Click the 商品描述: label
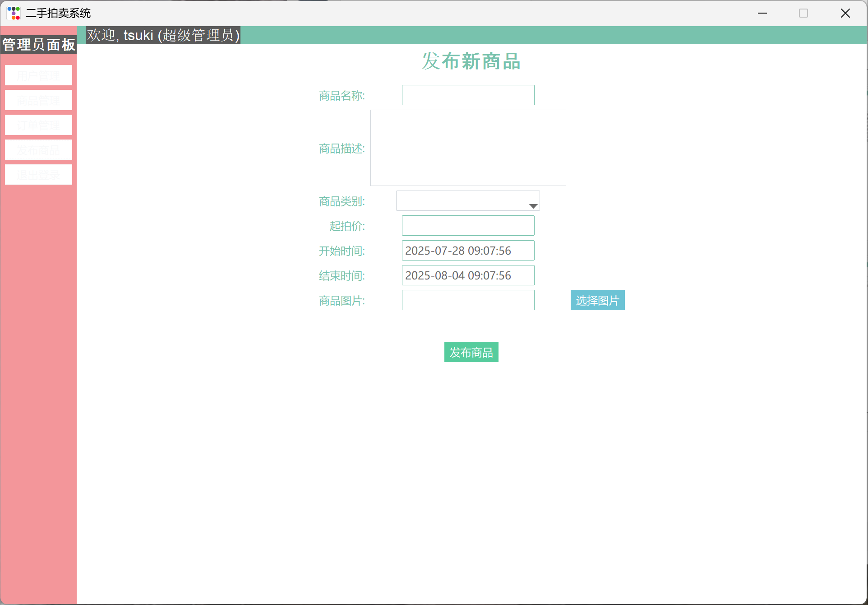868x605 pixels. [x=342, y=149]
